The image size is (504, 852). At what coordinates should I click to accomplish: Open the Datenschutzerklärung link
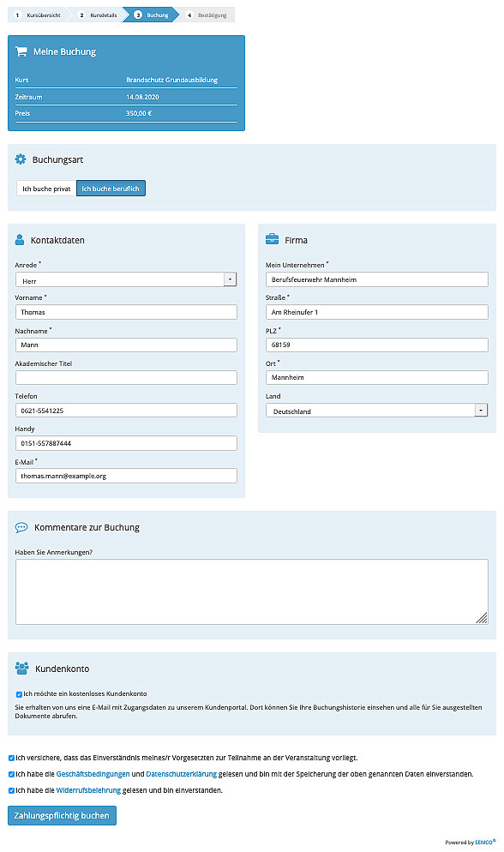[x=182, y=774]
